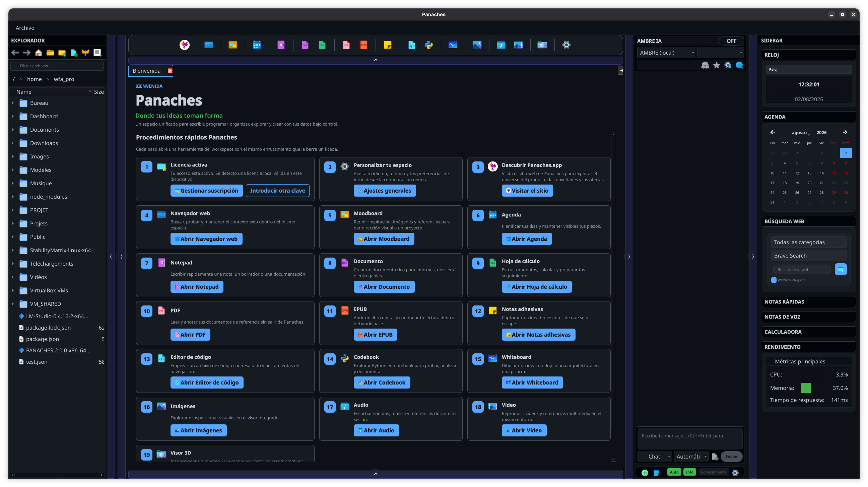Open the Todas las categorías dropdown

(808, 242)
